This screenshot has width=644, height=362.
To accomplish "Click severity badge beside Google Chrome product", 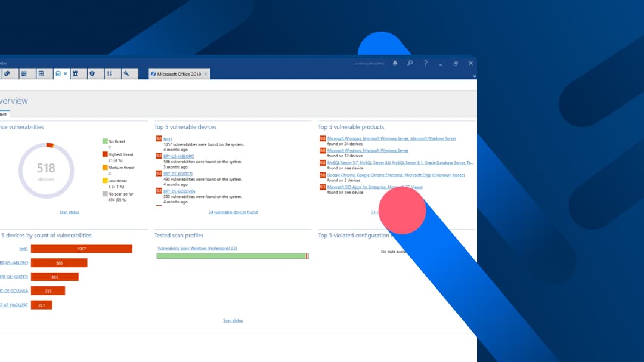I will tap(323, 175).
